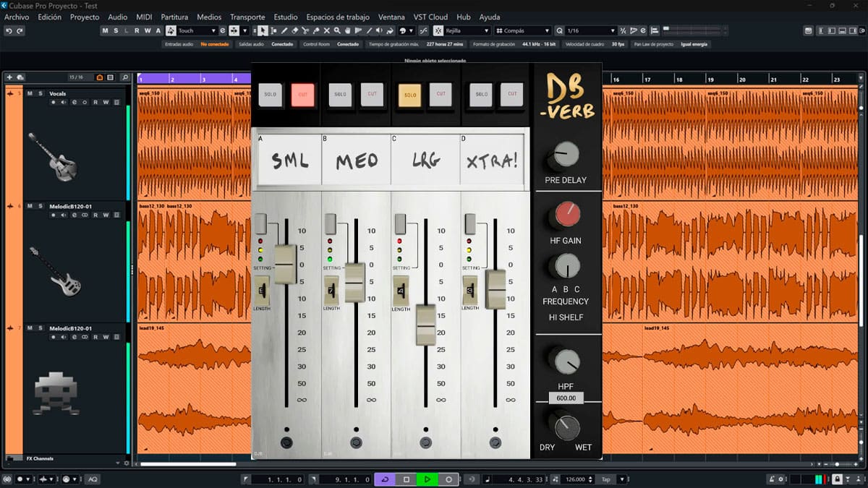Open the Rejilla snap type dropdown
The image size is (868, 488).
(468, 31)
